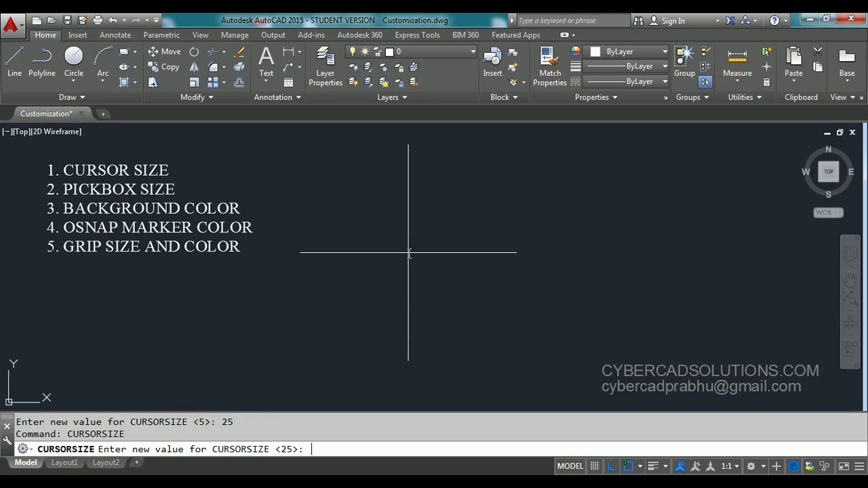Toggle the drawing grid display
This screenshot has height=488, width=868.
(x=595, y=466)
